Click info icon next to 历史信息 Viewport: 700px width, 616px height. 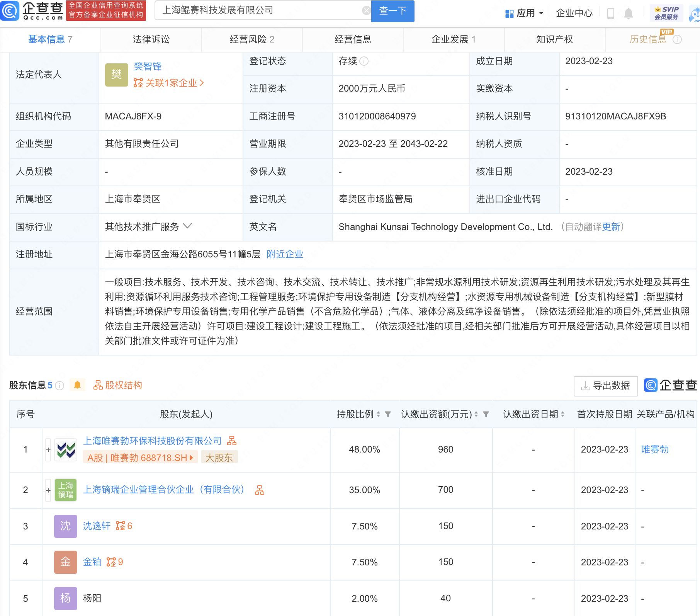click(x=677, y=39)
